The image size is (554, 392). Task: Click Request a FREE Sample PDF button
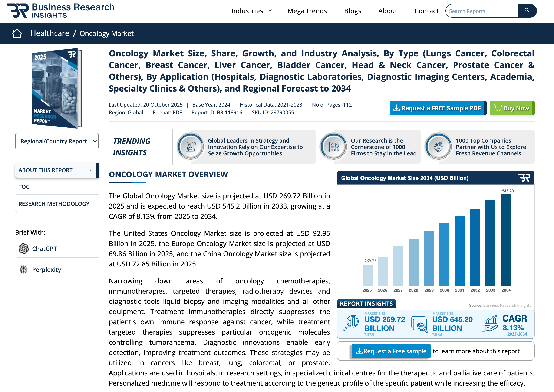click(x=438, y=108)
